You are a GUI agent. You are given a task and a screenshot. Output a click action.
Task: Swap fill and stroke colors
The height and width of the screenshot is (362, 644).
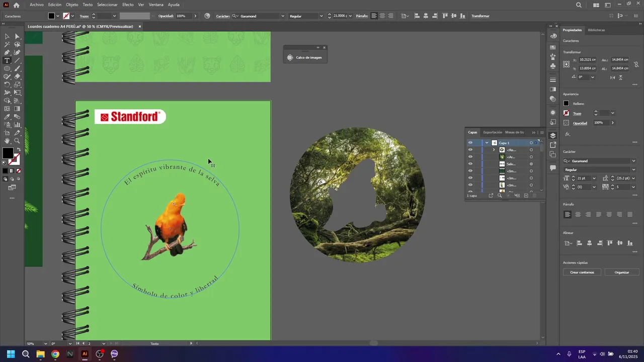point(19,150)
